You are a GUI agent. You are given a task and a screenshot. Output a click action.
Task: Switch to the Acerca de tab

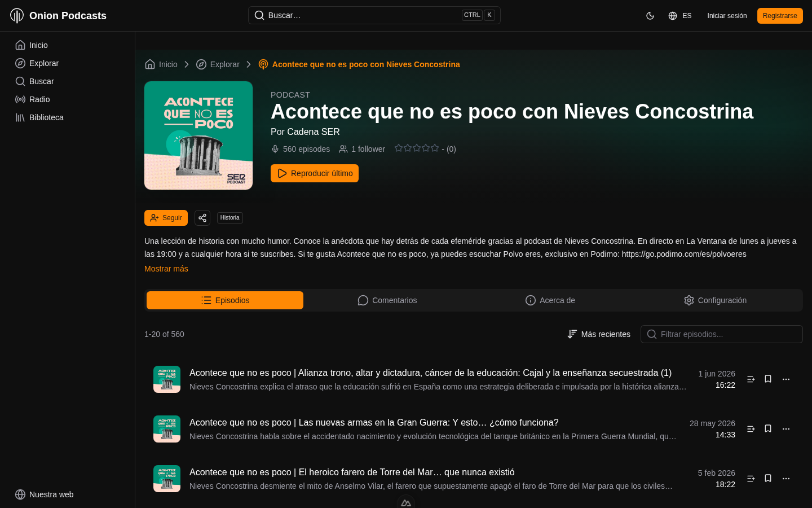550,300
